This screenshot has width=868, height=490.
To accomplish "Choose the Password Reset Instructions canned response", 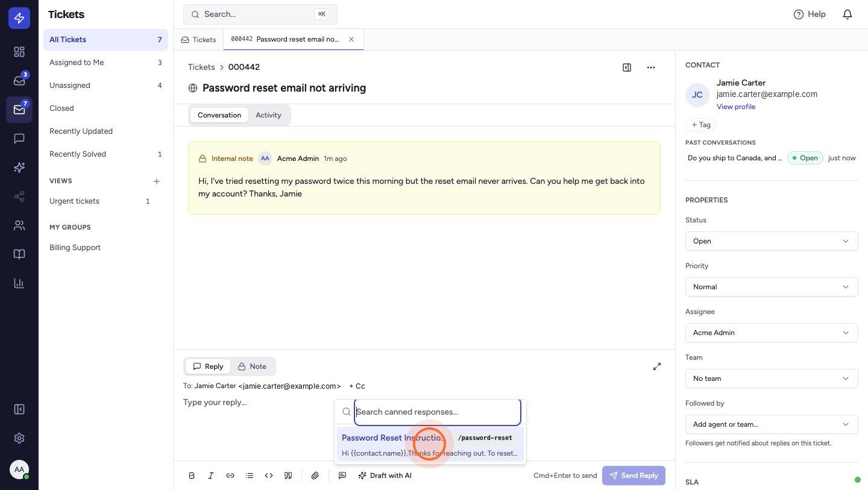I will [430, 445].
